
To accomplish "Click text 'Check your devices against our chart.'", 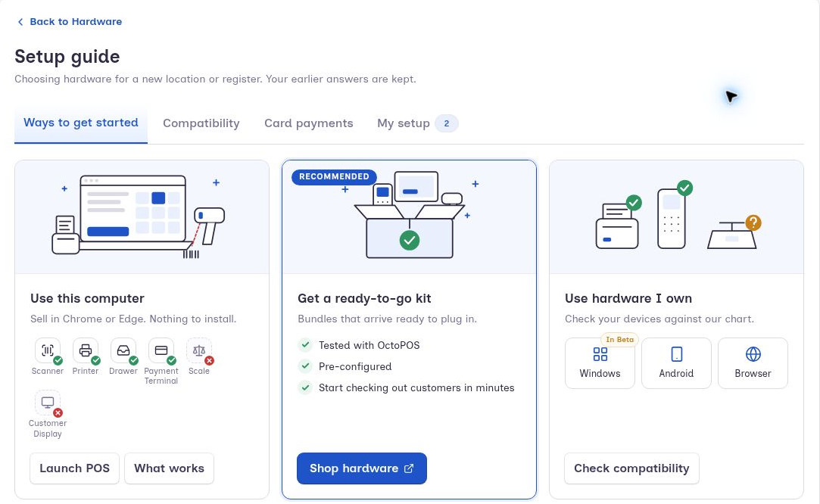I will 659,319.
